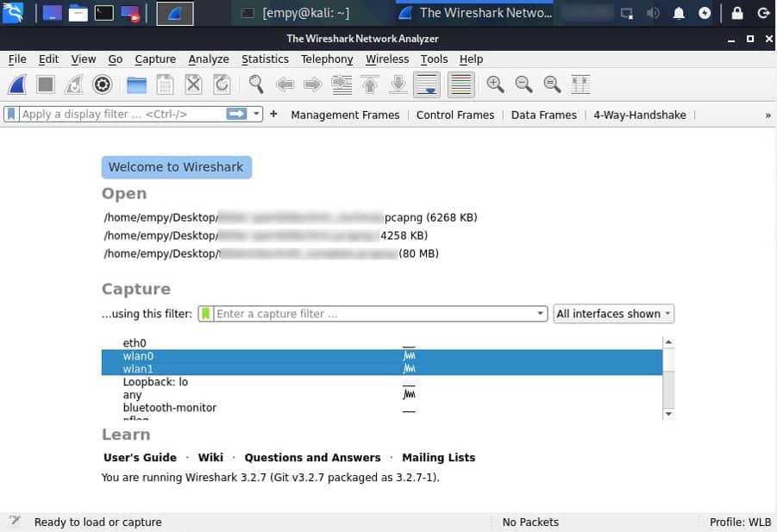Open a capture file folder icon
The width and height of the screenshot is (777, 532).
coord(136,84)
